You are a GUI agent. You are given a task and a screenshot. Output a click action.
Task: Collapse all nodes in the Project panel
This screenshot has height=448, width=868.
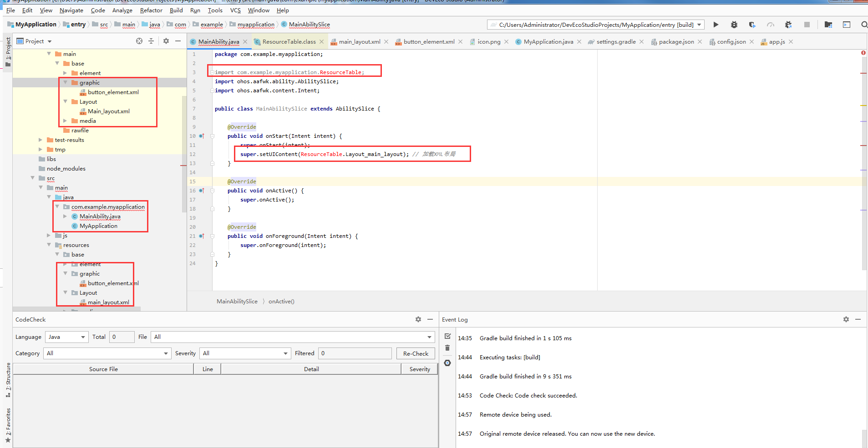pyautogui.click(x=151, y=41)
